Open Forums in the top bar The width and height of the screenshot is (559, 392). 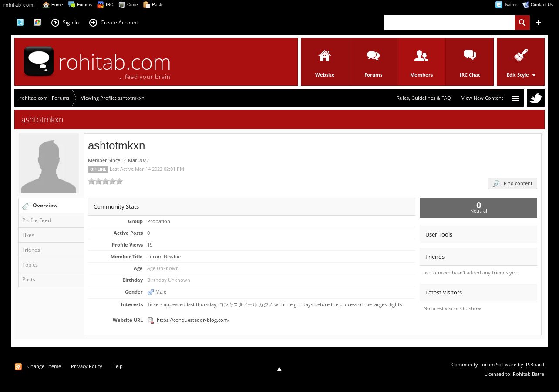[x=80, y=5]
